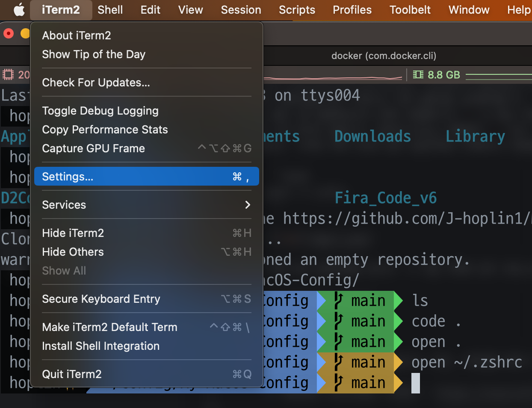Open the View menu
This screenshot has height=408, width=532.
[191, 10]
